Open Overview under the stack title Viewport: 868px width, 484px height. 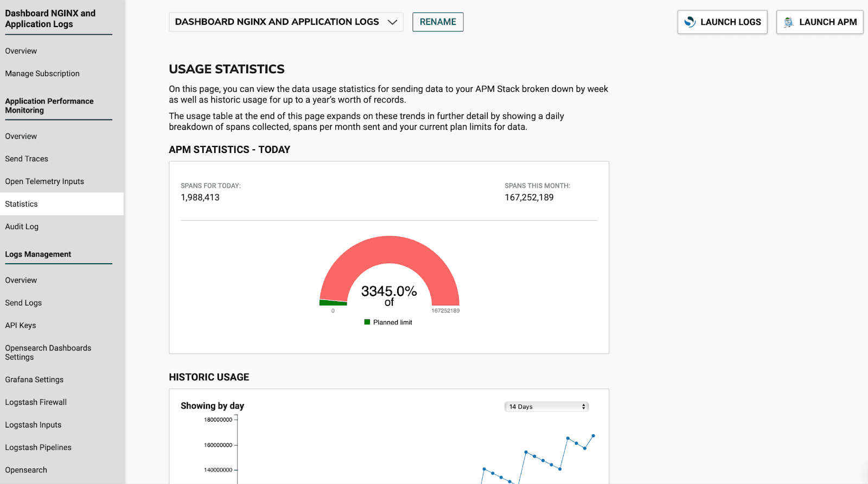21,51
